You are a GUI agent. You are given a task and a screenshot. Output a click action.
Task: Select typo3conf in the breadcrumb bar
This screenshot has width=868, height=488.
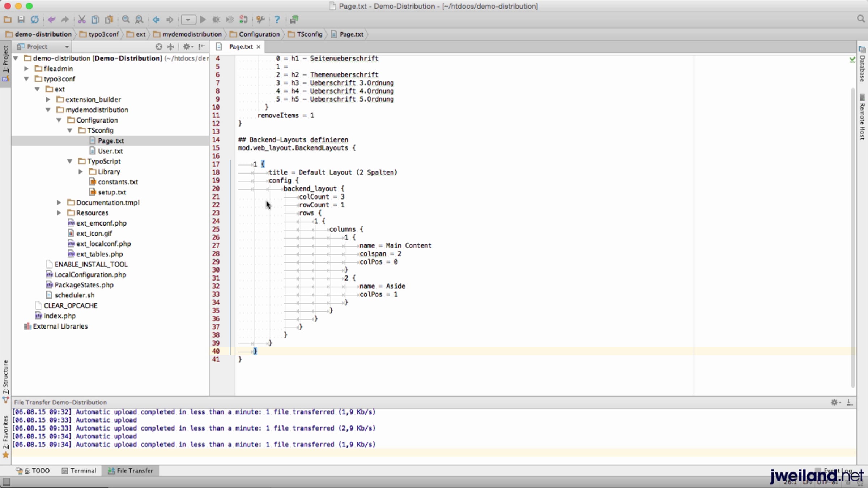(99, 34)
